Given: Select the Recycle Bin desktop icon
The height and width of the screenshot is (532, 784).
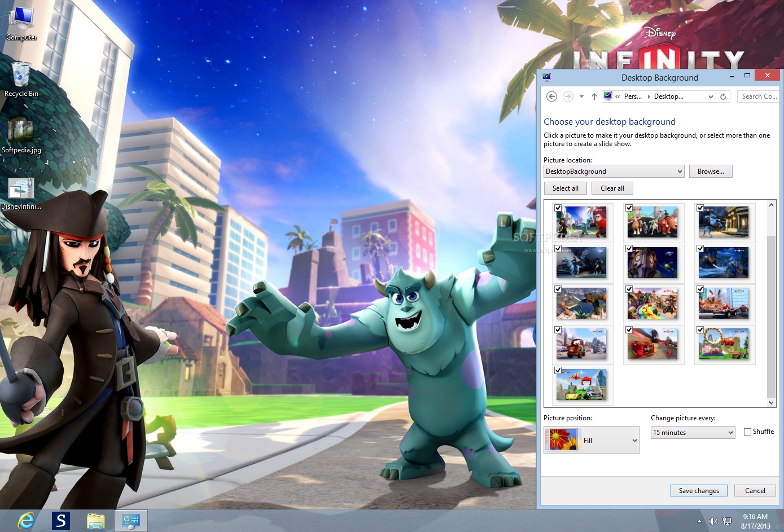Looking at the screenshot, I should coord(21,79).
